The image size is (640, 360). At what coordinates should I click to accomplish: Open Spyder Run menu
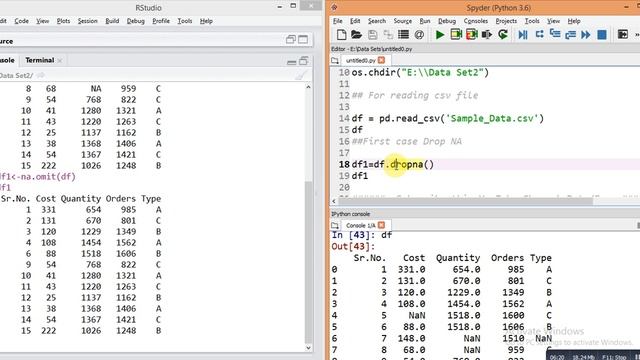424,21
